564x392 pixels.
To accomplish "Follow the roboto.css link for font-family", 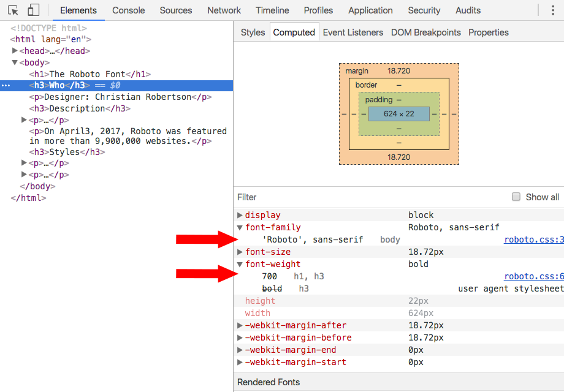I will 534,239.
